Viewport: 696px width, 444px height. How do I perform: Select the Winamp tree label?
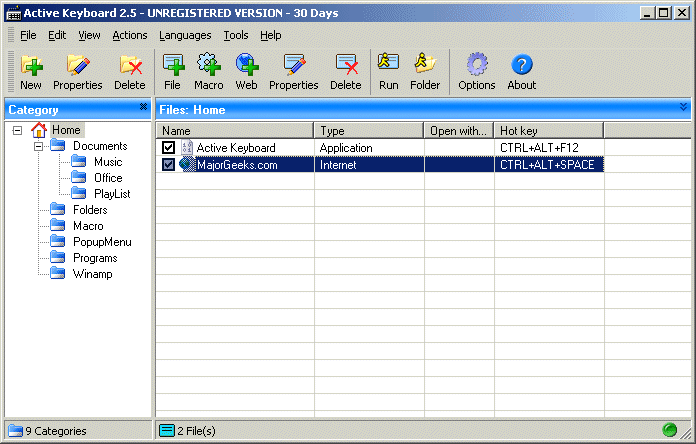coord(92,274)
